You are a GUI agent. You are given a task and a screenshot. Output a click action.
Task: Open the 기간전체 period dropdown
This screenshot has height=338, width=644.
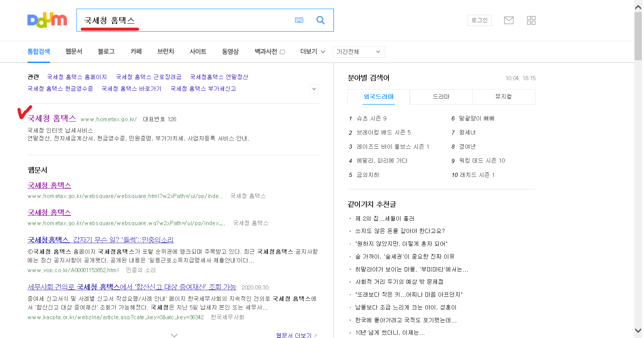(x=359, y=52)
